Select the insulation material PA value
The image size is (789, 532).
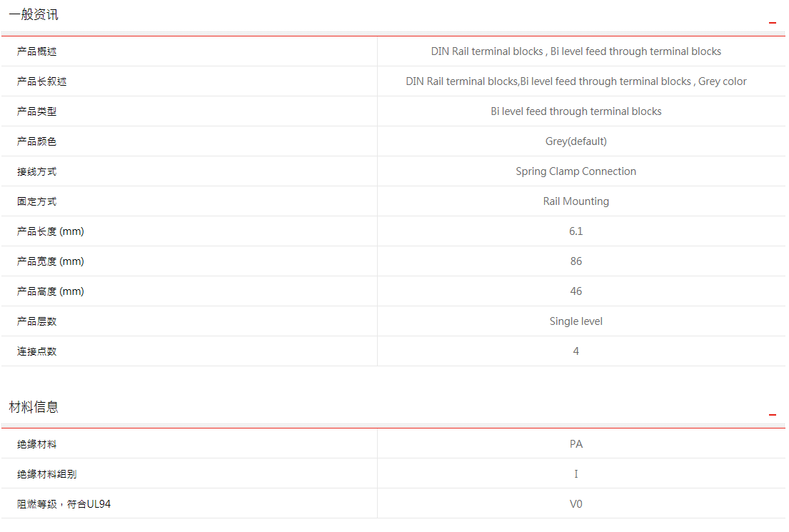pos(576,444)
